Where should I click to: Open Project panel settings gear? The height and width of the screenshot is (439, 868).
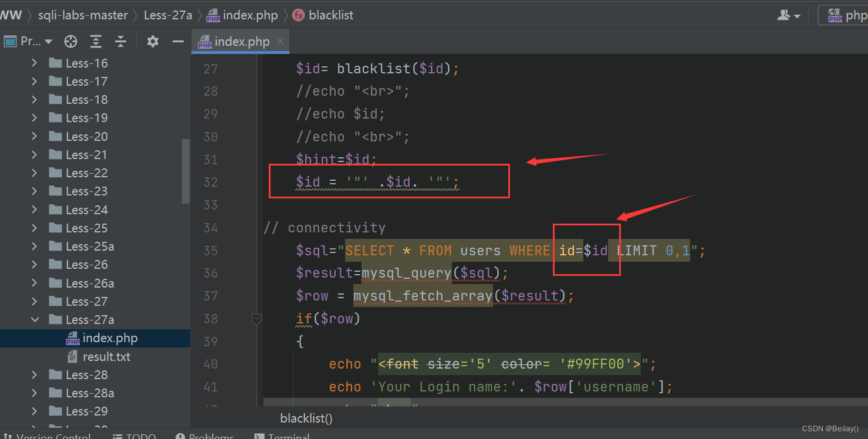(153, 41)
